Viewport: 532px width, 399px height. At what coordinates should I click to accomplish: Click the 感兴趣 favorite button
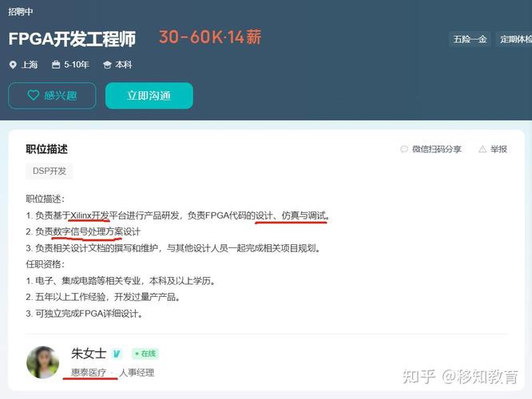(52, 96)
